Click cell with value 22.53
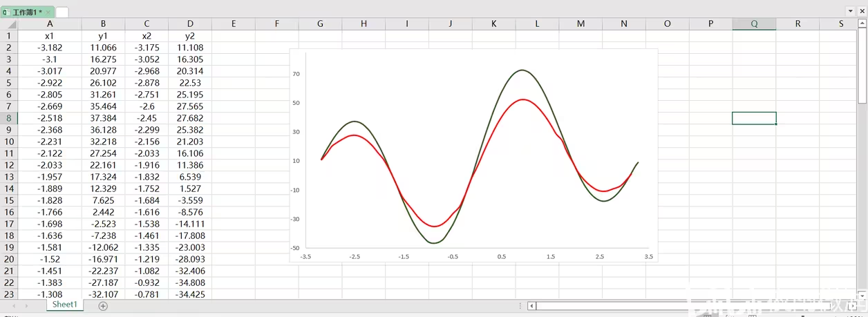 (190, 83)
